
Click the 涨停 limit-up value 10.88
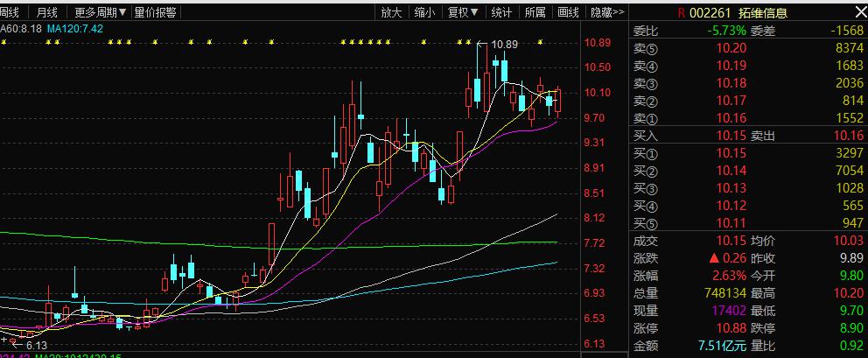(x=731, y=328)
